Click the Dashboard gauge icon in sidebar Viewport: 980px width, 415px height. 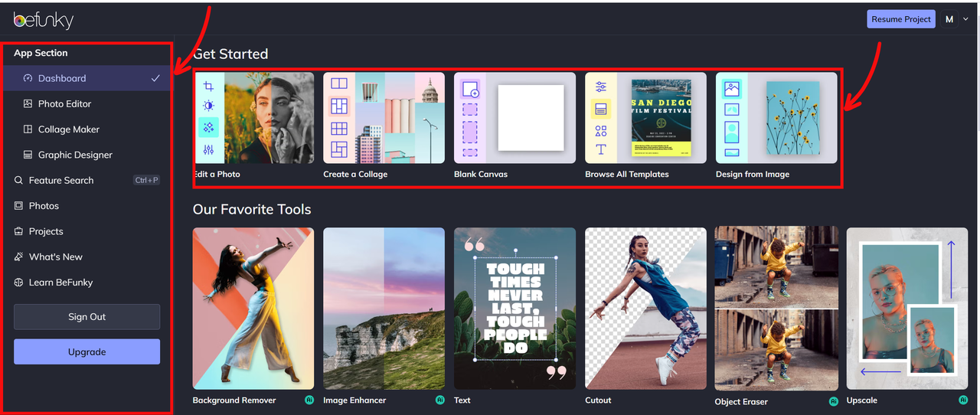coord(28,78)
